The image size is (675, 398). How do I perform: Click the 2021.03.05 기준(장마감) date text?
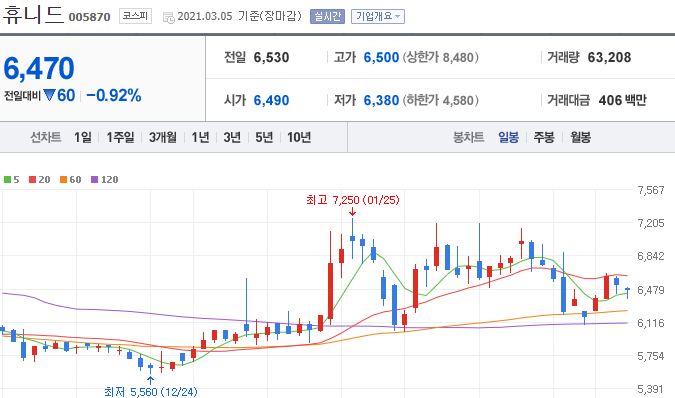(239, 16)
